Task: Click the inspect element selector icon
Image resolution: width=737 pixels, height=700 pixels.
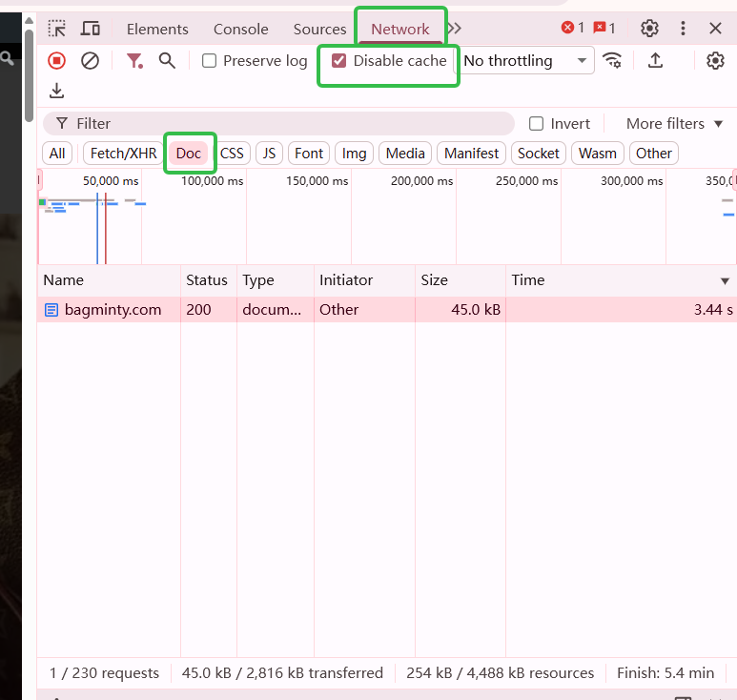Action: click(x=57, y=29)
